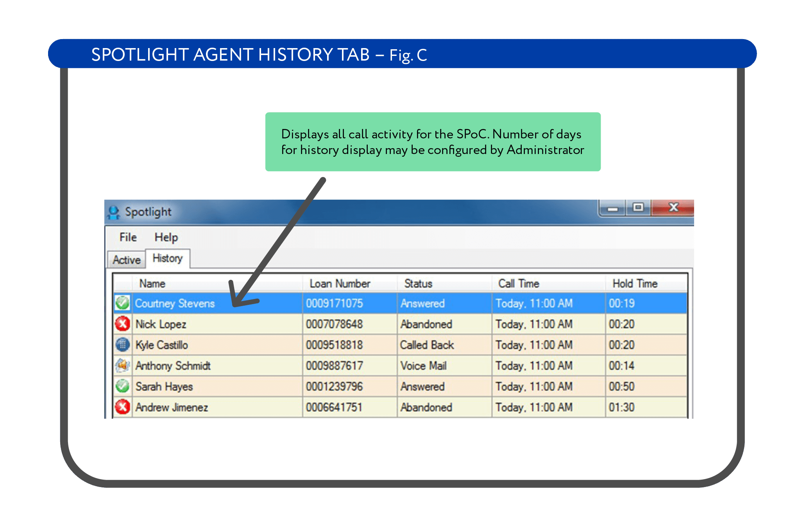Screen dimensions: 791x532
Task: Select the Anthony Schmidt name cell
Action: 217,365
